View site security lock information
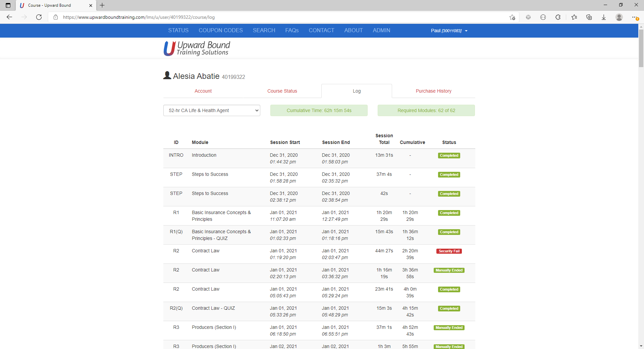The width and height of the screenshot is (644, 349). [x=56, y=17]
